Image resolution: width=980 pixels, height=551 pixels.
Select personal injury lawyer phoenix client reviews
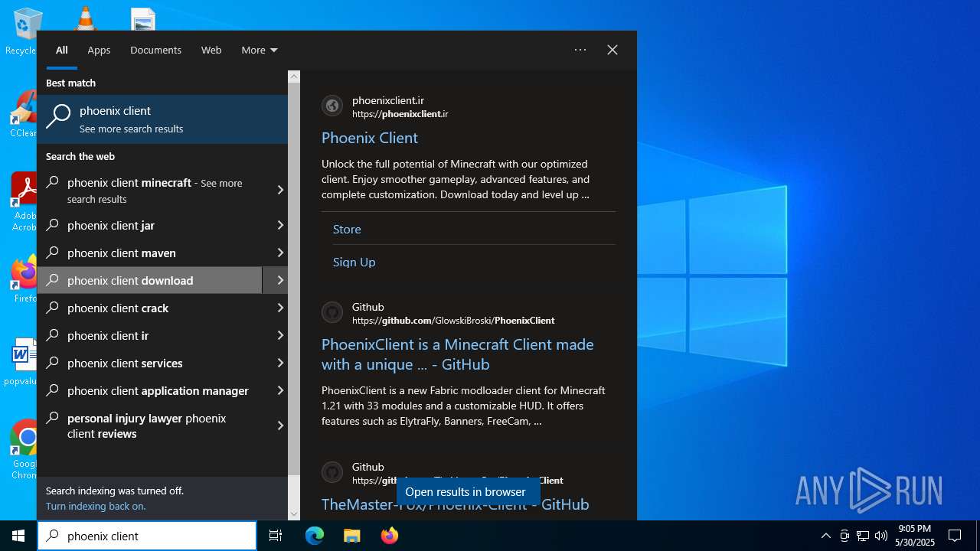click(149, 425)
